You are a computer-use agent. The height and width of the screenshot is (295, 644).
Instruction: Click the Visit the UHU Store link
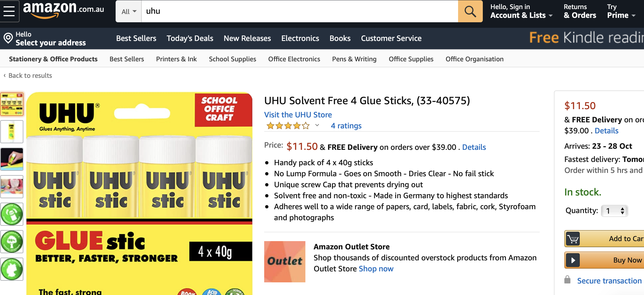coord(298,115)
